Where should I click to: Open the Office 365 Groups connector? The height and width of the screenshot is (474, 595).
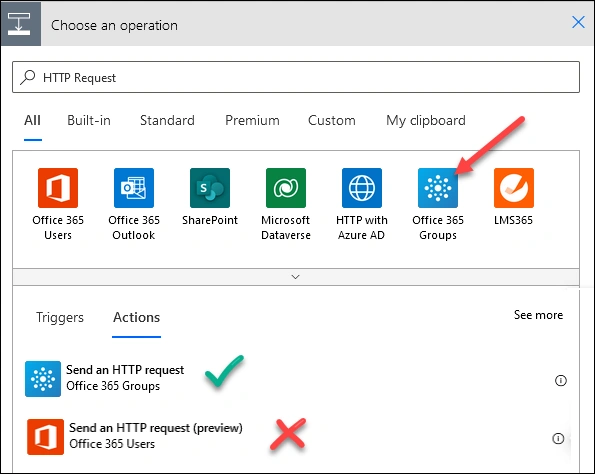click(x=438, y=188)
